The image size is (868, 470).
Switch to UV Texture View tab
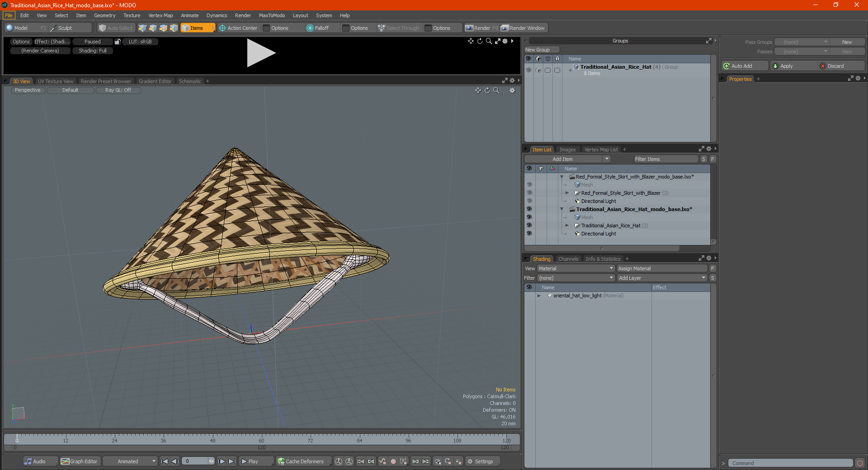click(56, 81)
